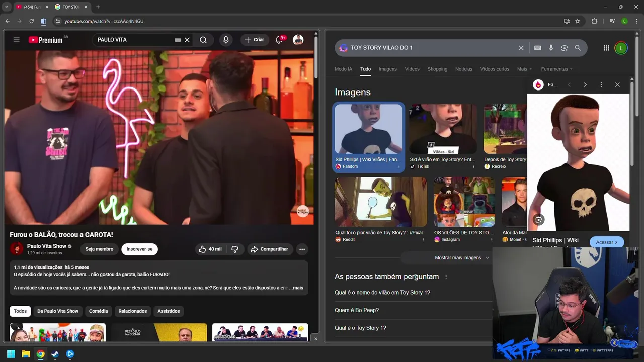The height and width of the screenshot is (362, 644).
Task: Select the Assistidos filter chip
Action: point(169,311)
